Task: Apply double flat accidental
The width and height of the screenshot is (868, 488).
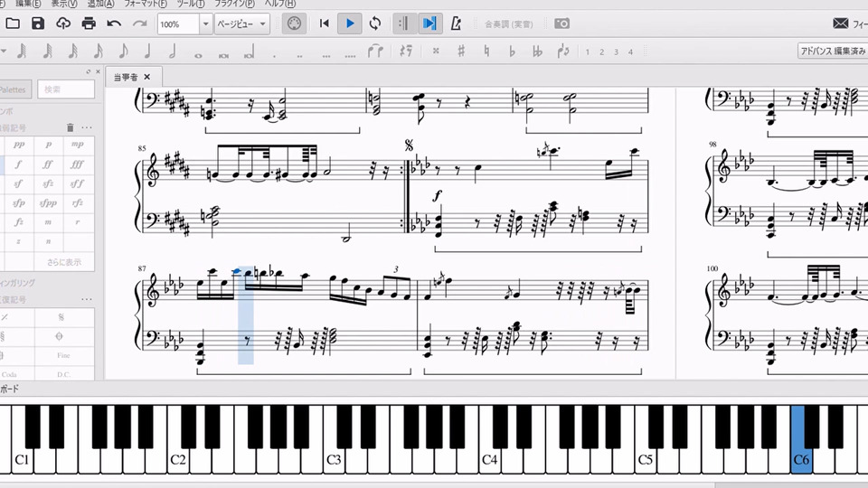Action: pos(537,51)
